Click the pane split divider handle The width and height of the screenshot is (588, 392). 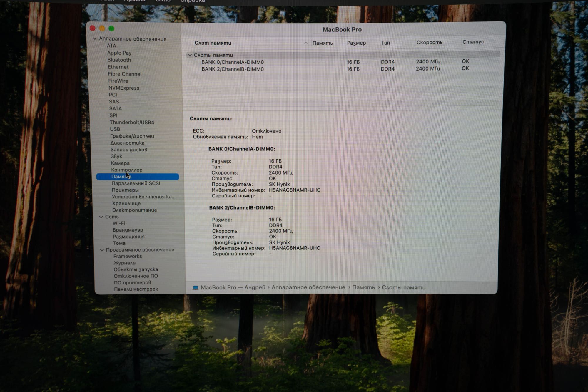[342, 108]
